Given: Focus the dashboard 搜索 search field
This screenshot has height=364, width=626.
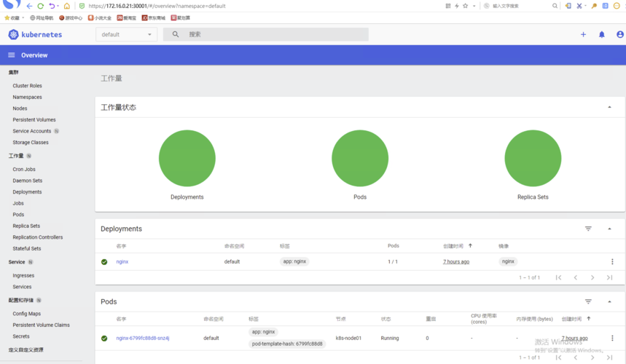Looking at the screenshot, I should coord(265,34).
